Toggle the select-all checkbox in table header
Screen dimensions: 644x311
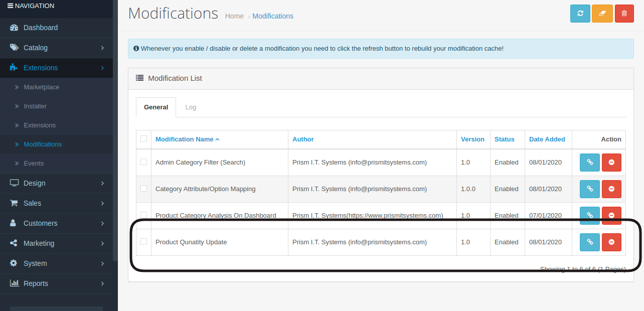coord(144,139)
